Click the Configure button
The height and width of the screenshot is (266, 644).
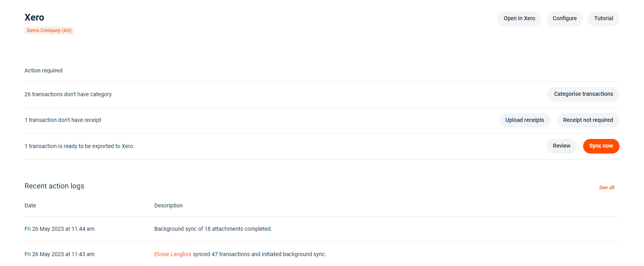pos(564,18)
